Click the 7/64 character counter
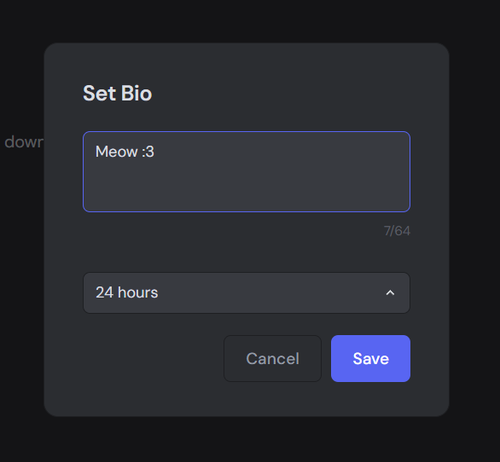 tap(397, 231)
